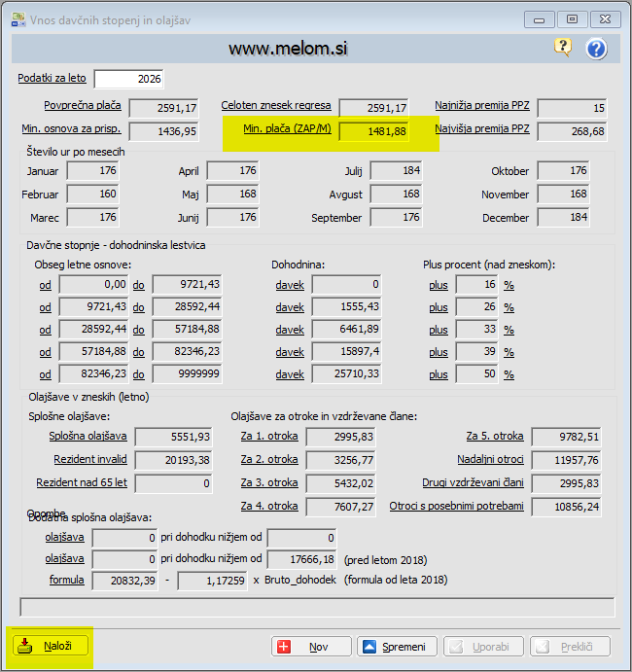Click the Najnižja premija PPZ link
632x672 pixels.
[482, 105]
